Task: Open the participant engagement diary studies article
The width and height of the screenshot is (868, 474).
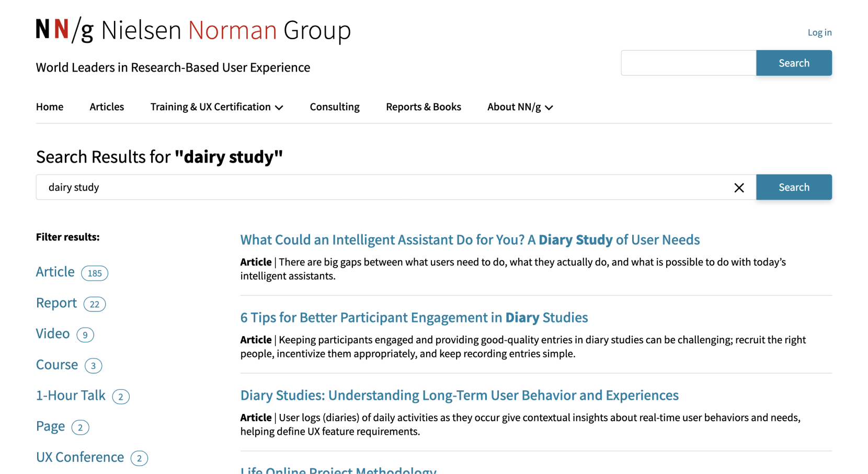Action: tap(414, 317)
